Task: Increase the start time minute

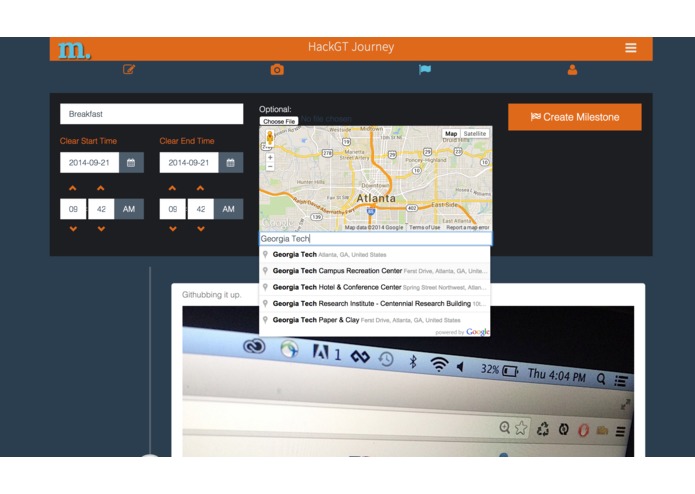Action: (x=101, y=188)
